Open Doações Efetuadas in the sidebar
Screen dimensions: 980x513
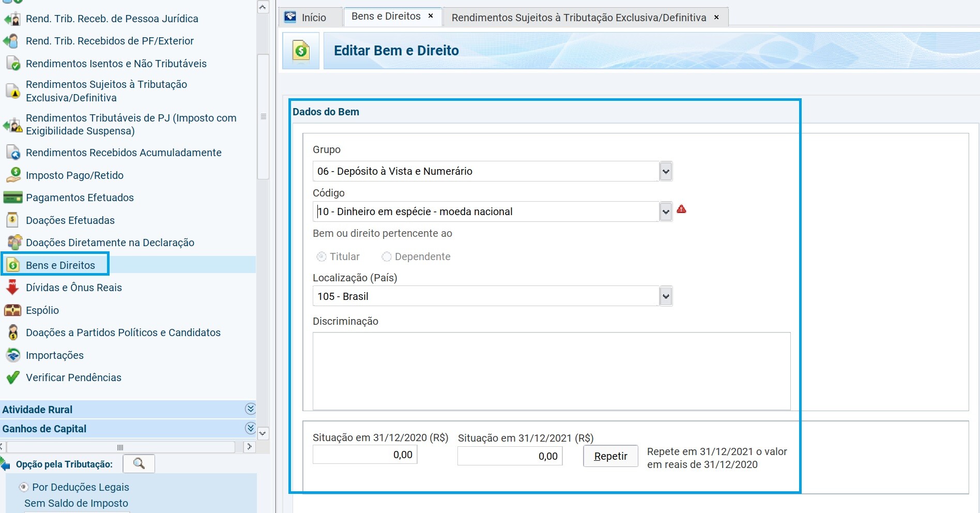click(x=70, y=220)
